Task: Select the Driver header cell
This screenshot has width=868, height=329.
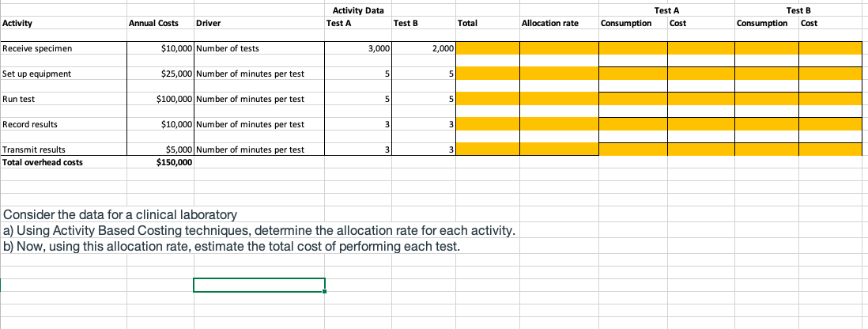Action: (259, 23)
